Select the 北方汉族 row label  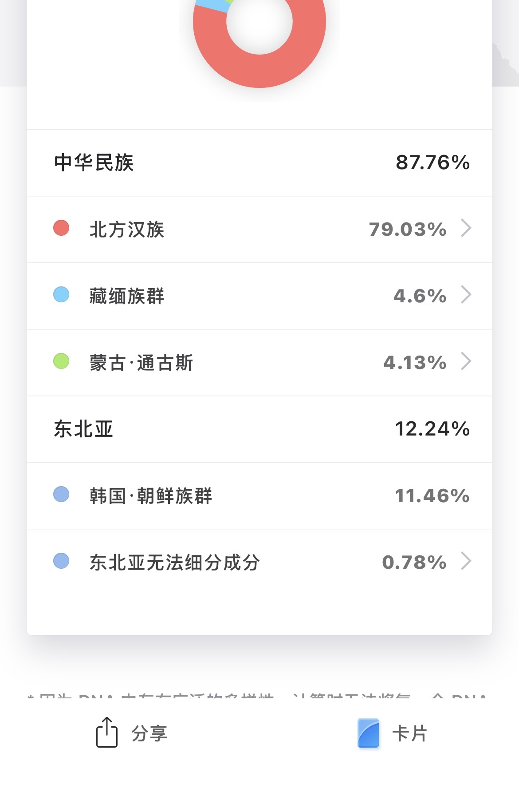(127, 230)
